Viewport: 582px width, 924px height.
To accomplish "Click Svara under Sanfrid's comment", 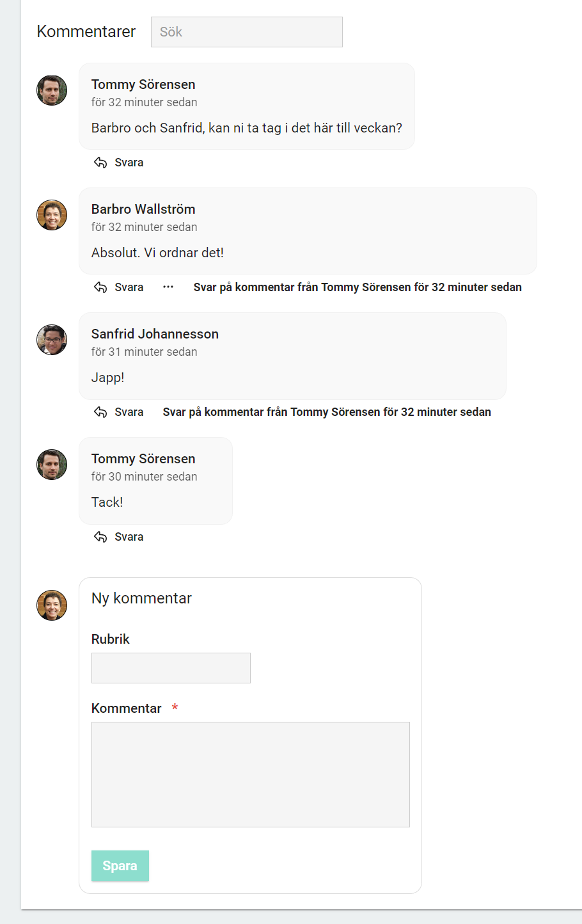I will click(129, 411).
